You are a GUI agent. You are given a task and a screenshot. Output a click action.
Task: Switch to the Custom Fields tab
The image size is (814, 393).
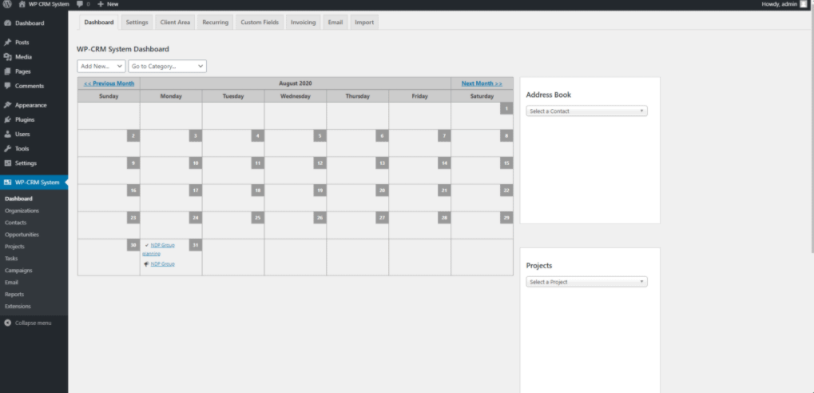coord(260,22)
